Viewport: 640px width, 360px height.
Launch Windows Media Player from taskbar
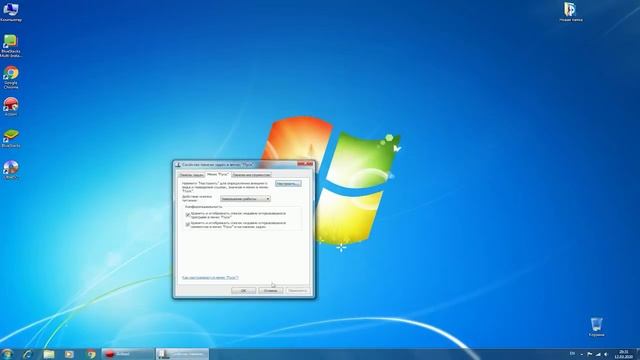(69, 354)
